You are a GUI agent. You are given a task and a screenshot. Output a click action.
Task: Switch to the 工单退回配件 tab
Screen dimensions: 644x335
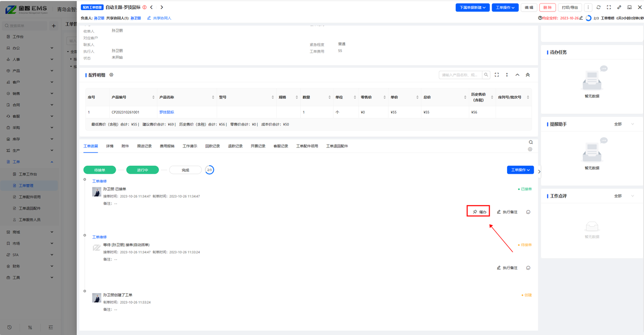click(337, 146)
